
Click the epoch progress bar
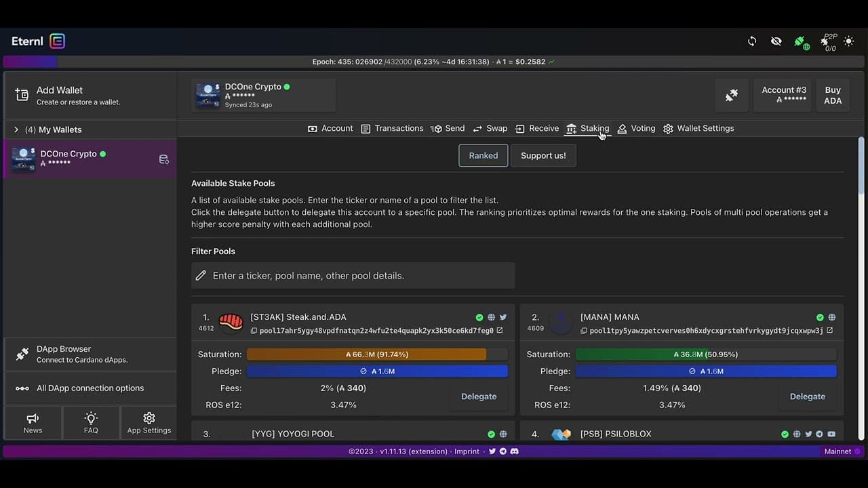tap(434, 62)
